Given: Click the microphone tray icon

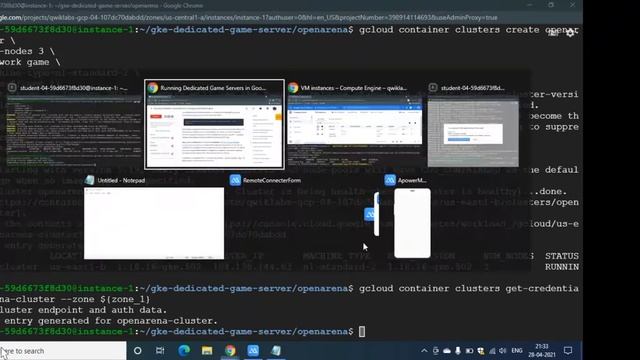Looking at the screenshot, I should (x=458, y=351).
